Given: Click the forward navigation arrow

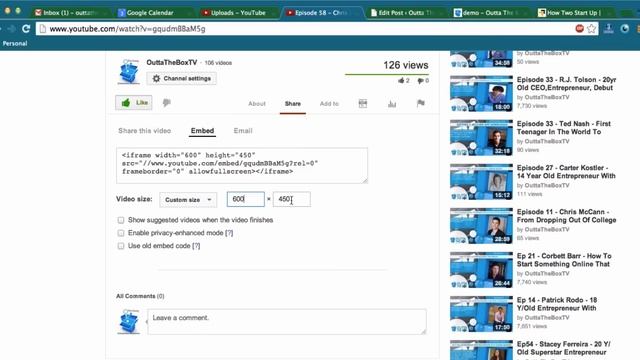Looking at the screenshot, I should coord(12,29).
